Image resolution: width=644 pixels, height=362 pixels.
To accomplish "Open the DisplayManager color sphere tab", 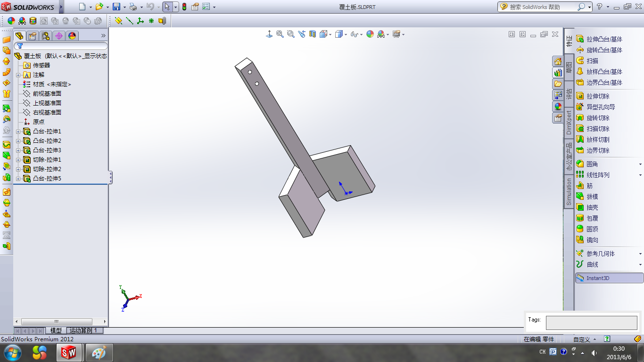I will coord(72,36).
